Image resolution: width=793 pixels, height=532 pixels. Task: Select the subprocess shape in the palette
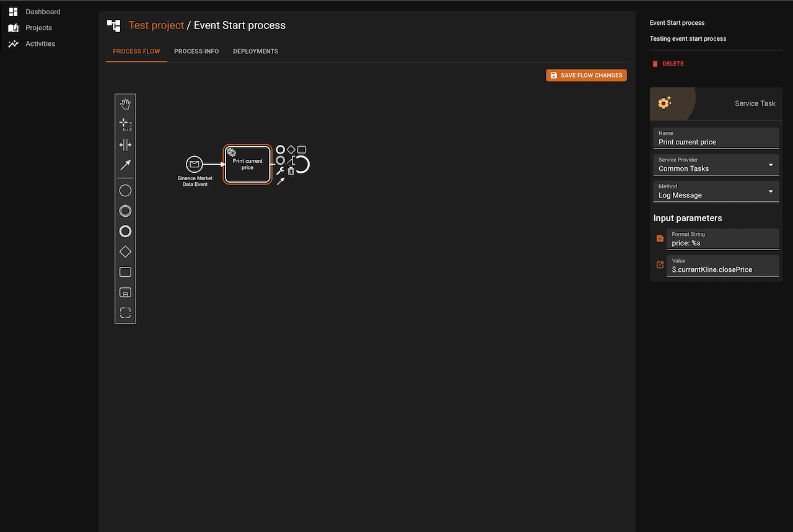(x=125, y=292)
